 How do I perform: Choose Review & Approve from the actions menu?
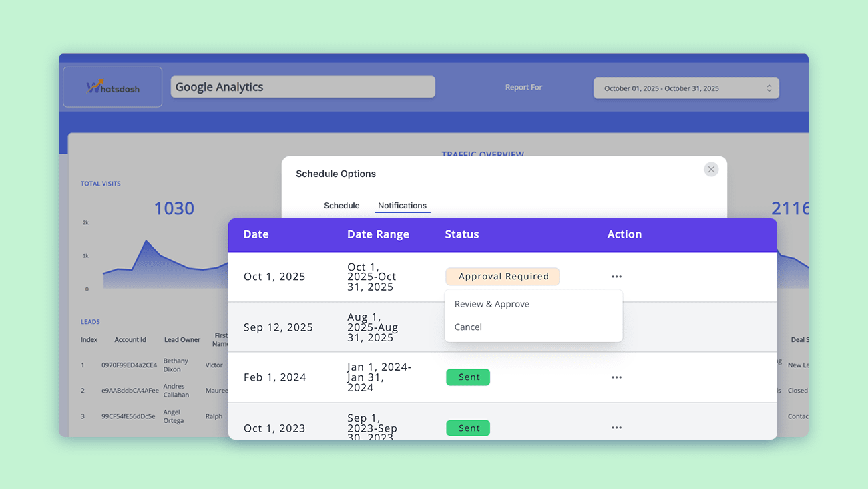pos(491,304)
